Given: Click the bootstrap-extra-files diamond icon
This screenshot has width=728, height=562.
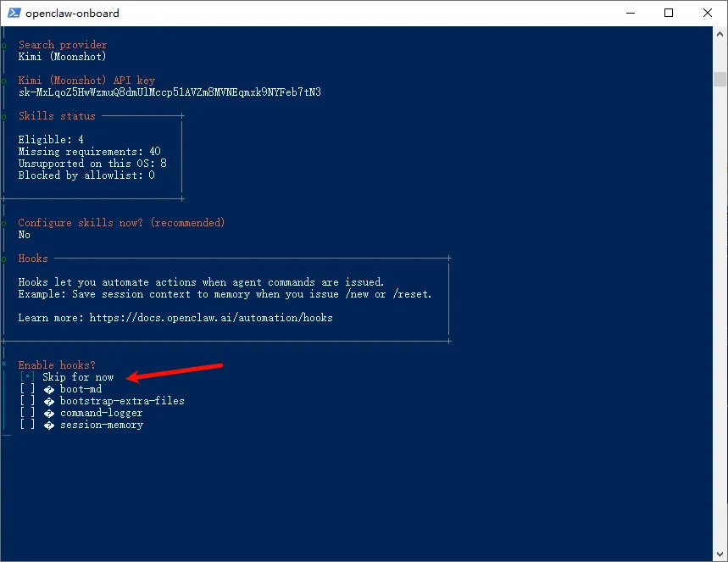Looking at the screenshot, I should pyautogui.click(x=49, y=401).
